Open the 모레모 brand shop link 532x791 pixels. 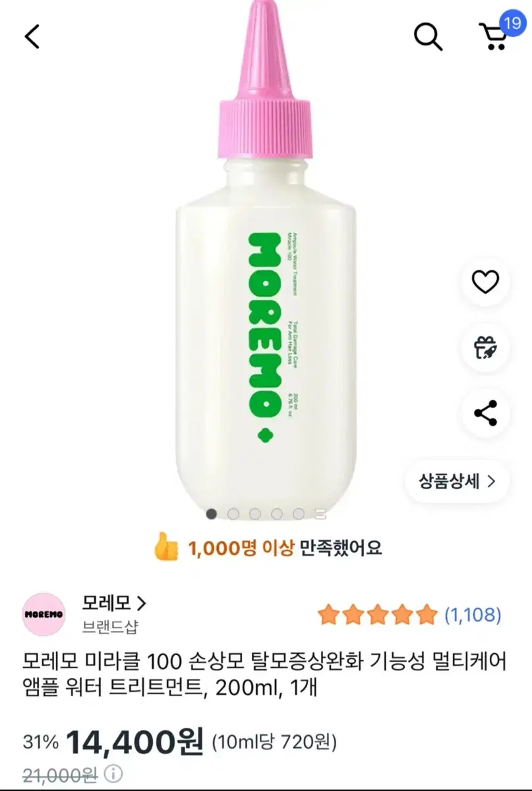(113, 602)
